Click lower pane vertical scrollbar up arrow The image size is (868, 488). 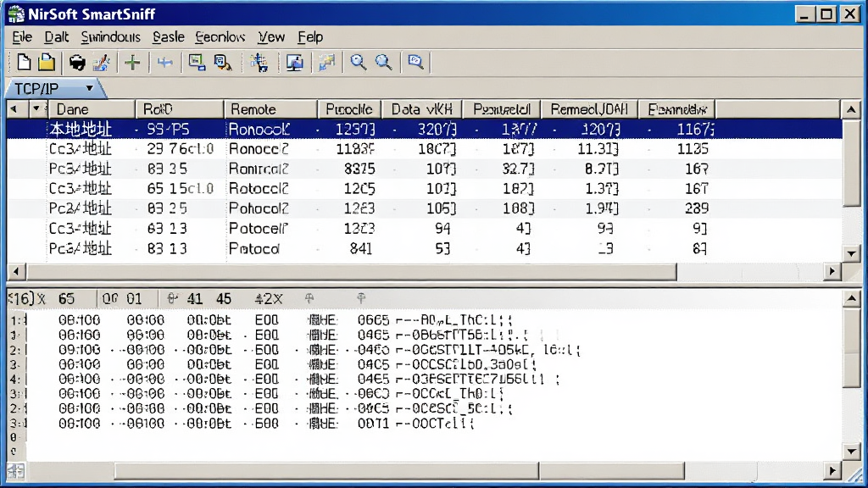851,299
